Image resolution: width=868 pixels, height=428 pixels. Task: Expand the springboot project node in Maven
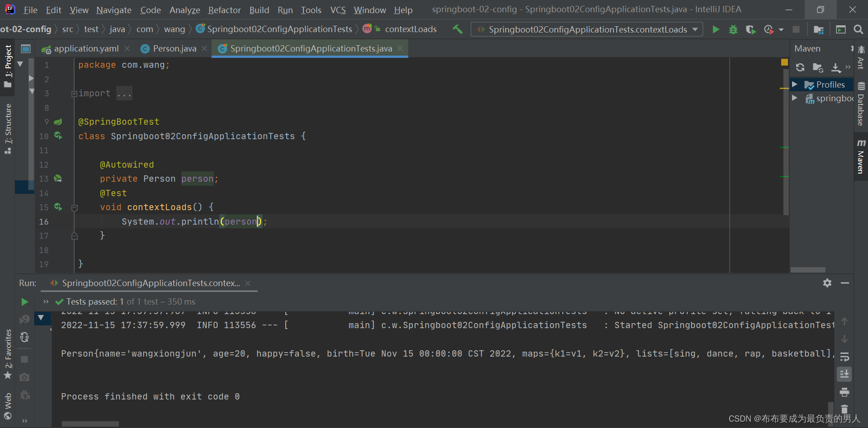[795, 98]
